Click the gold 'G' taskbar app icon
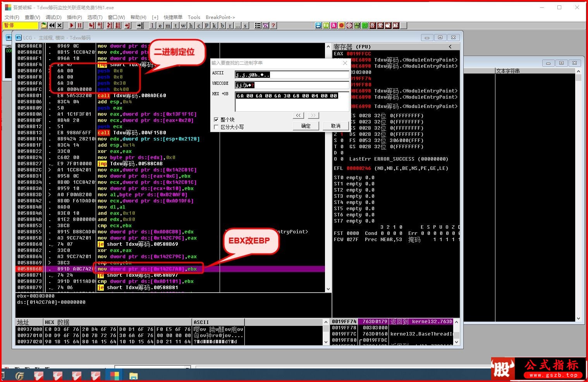The width and height of the screenshot is (588, 382). pyautogui.click(x=20, y=376)
